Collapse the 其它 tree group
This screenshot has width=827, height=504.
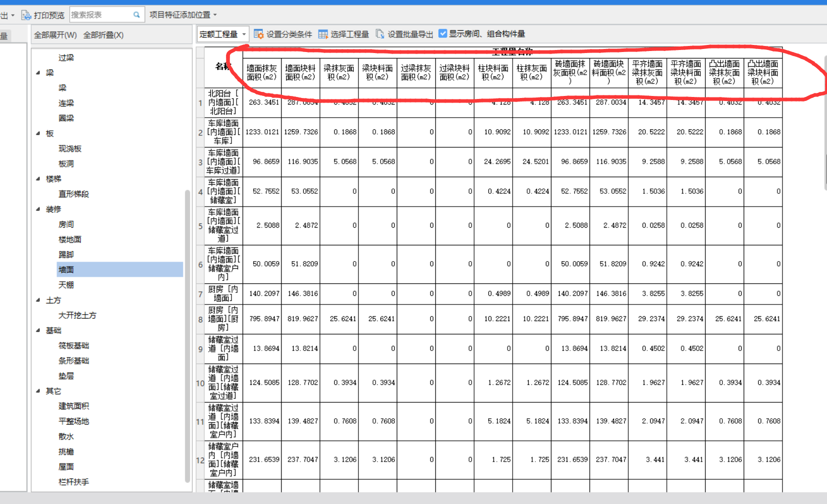38,391
